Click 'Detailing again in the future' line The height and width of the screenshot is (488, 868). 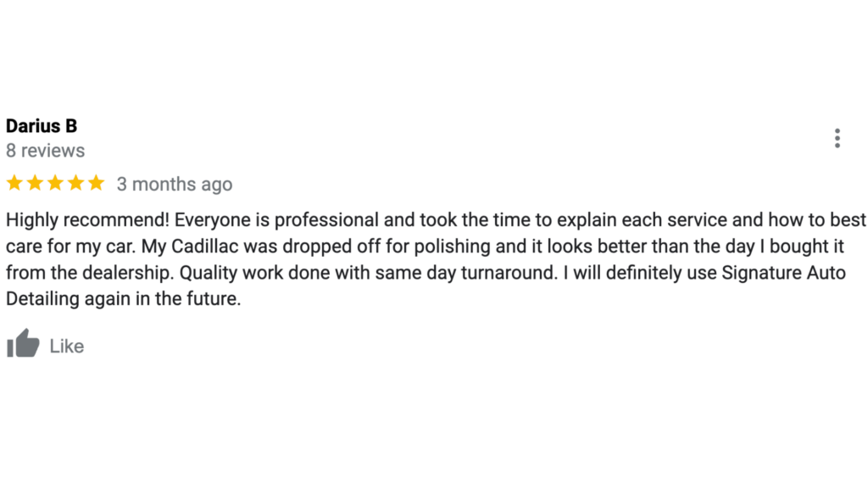[x=124, y=299]
